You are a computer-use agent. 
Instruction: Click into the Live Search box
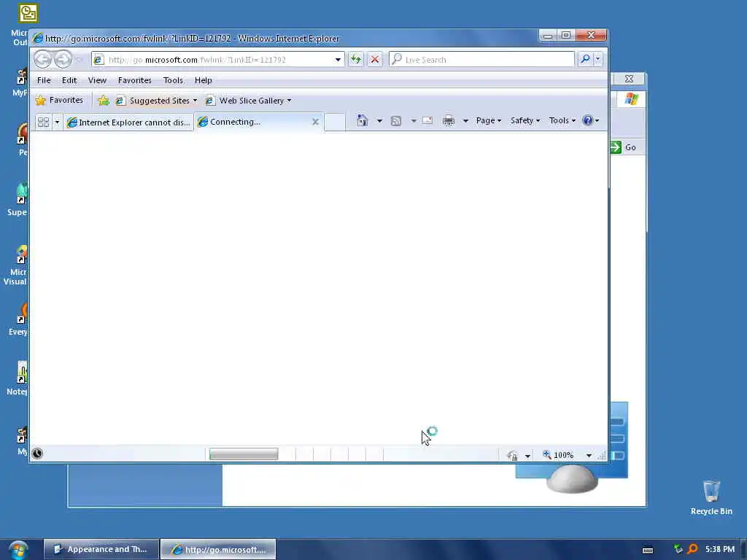(x=482, y=60)
